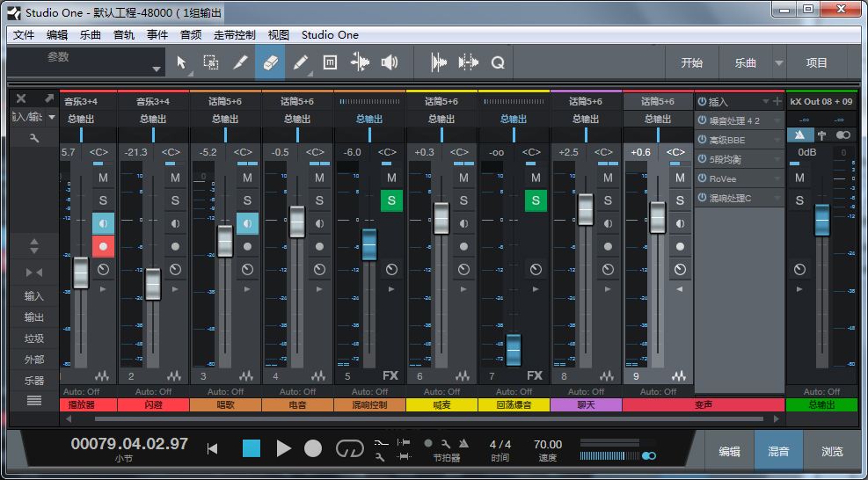Toggle power for the 高级BBE insert
868x480 pixels.
click(x=703, y=140)
